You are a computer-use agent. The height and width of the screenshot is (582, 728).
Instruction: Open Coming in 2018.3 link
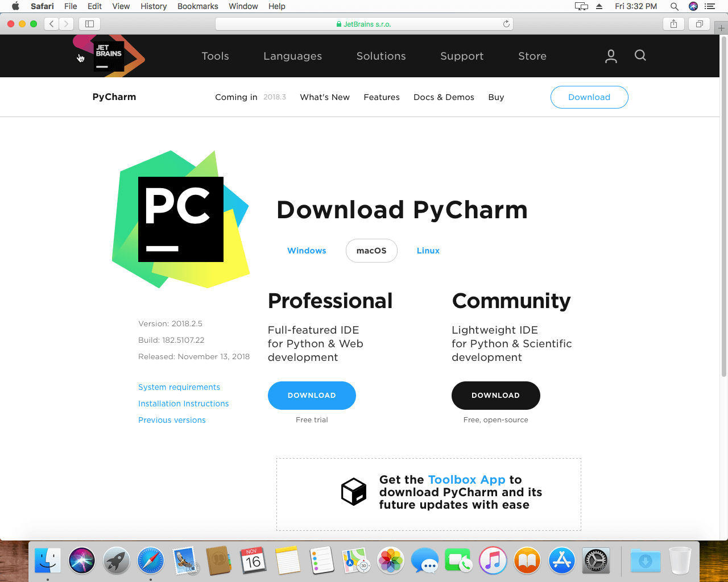pyautogui.click(x=250, y=97)
